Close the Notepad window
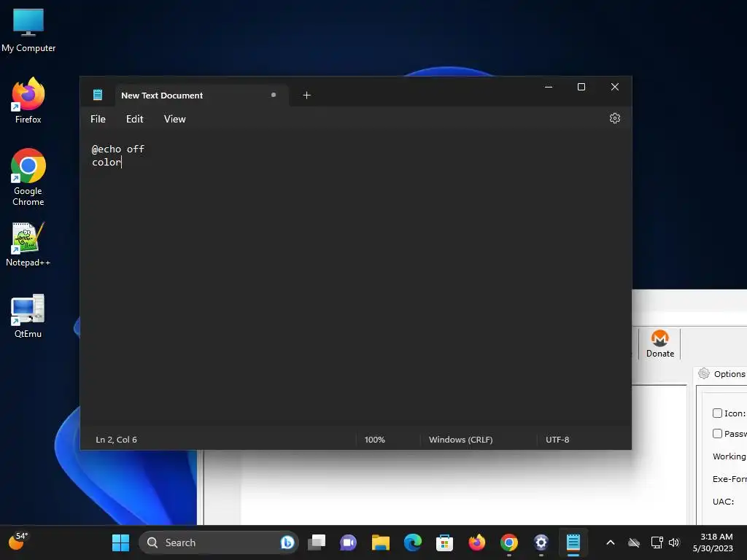This screenshot has height=560, width=747. coord(614,87)
